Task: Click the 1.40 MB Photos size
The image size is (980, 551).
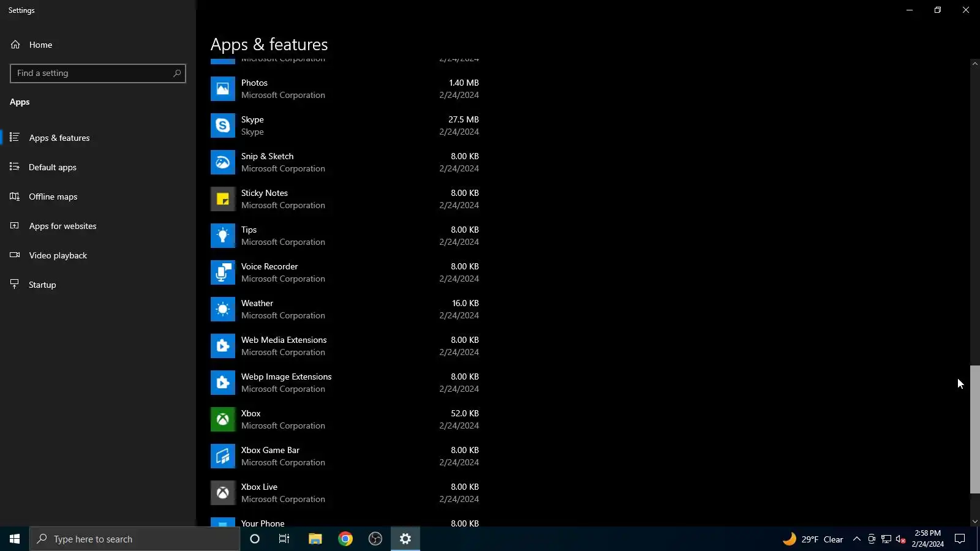Action: click(x=464, y=83)
